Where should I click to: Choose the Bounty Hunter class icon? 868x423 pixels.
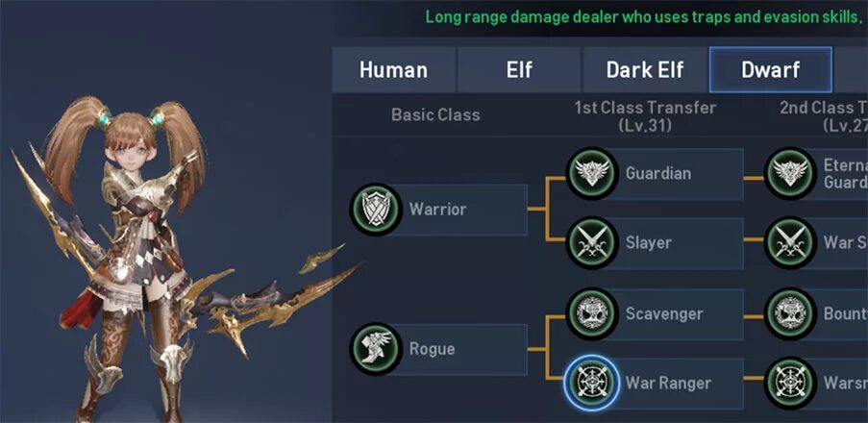(x=790, y=314)
